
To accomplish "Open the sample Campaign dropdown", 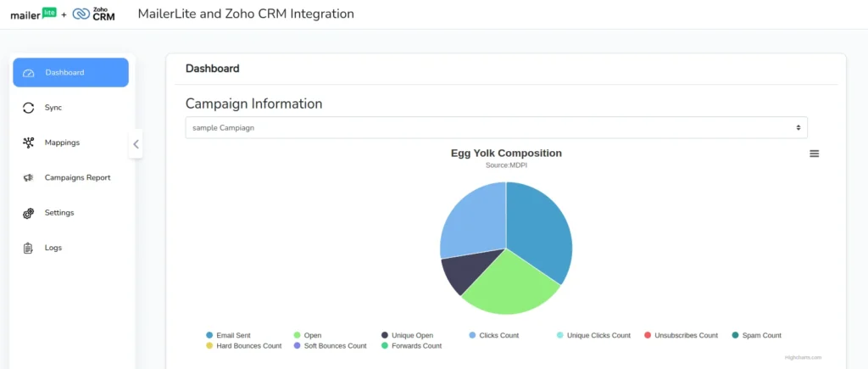I will (x=496, y=127).
